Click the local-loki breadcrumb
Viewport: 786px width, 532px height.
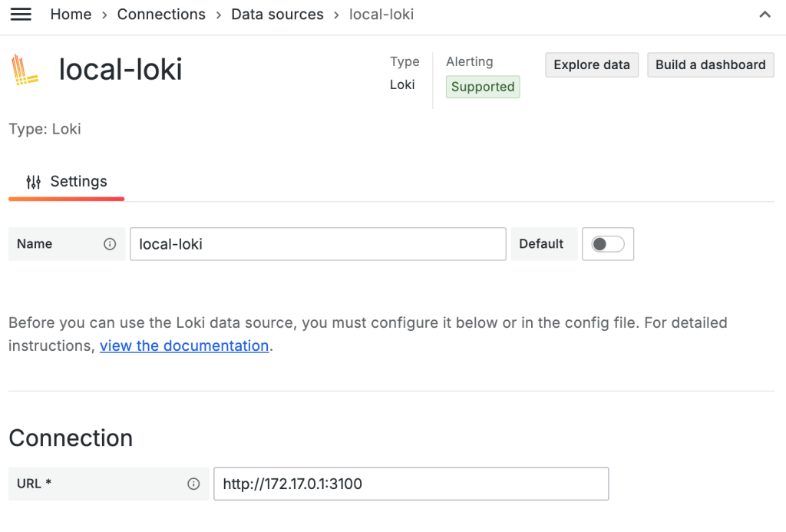tap(381, 15)
